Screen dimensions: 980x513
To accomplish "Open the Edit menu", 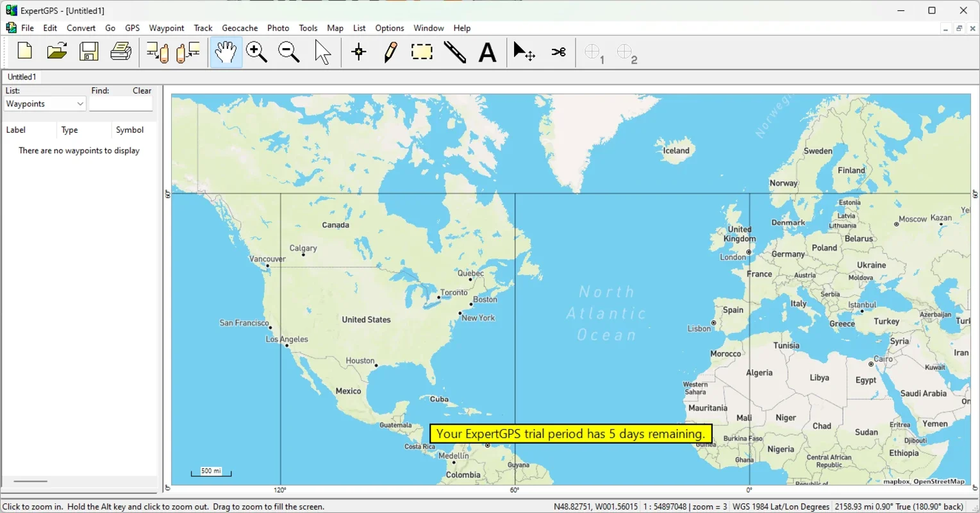I will (x=50, y=28).
